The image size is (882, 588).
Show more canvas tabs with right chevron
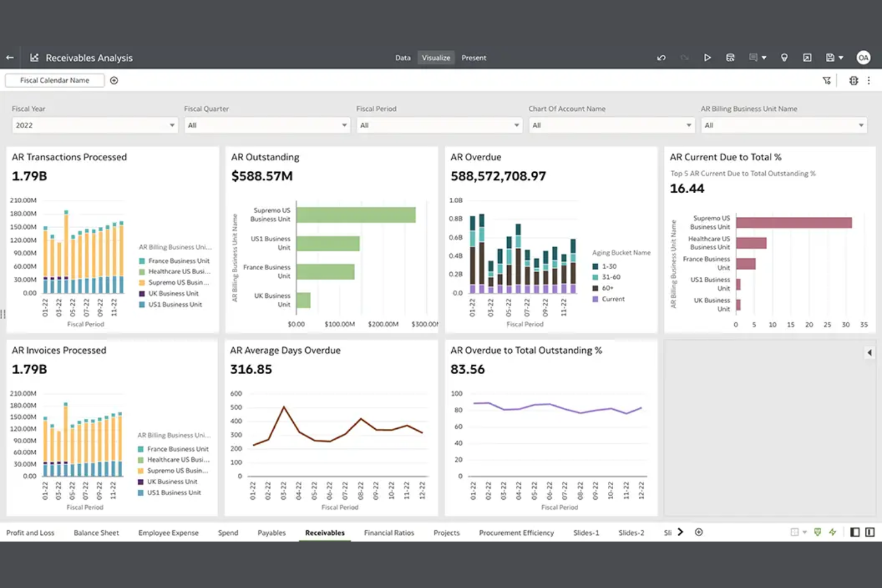pyautogui.click(x=681, y=532)
